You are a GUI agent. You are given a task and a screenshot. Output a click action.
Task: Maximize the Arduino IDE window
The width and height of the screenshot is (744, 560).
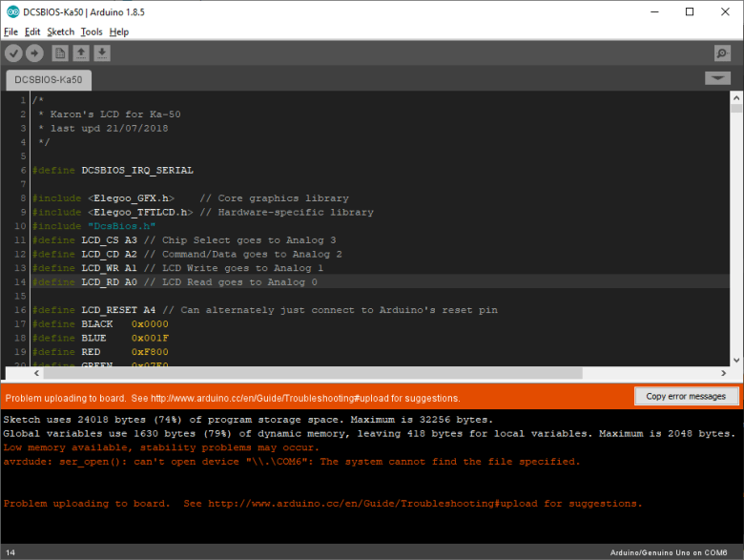point(689,11)
